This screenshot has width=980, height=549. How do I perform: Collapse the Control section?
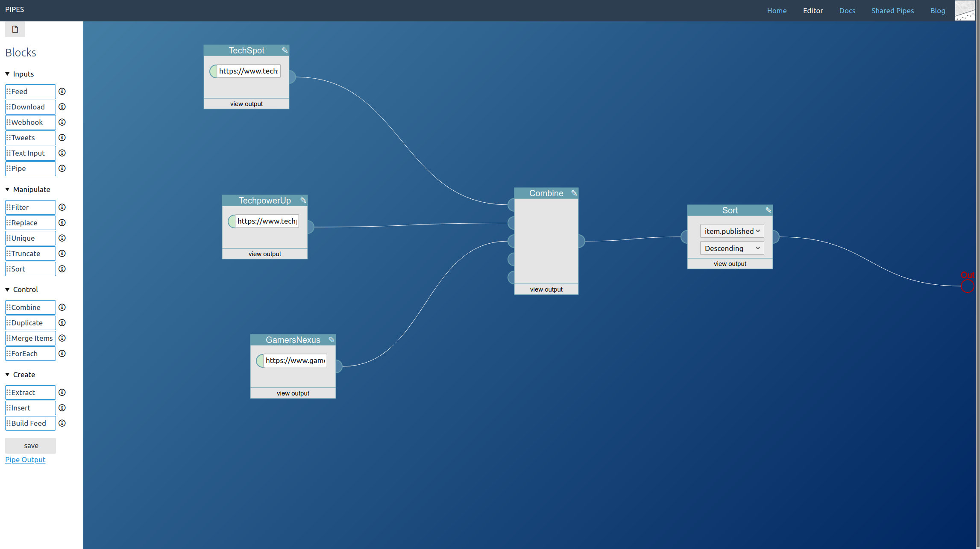[22, 289]
